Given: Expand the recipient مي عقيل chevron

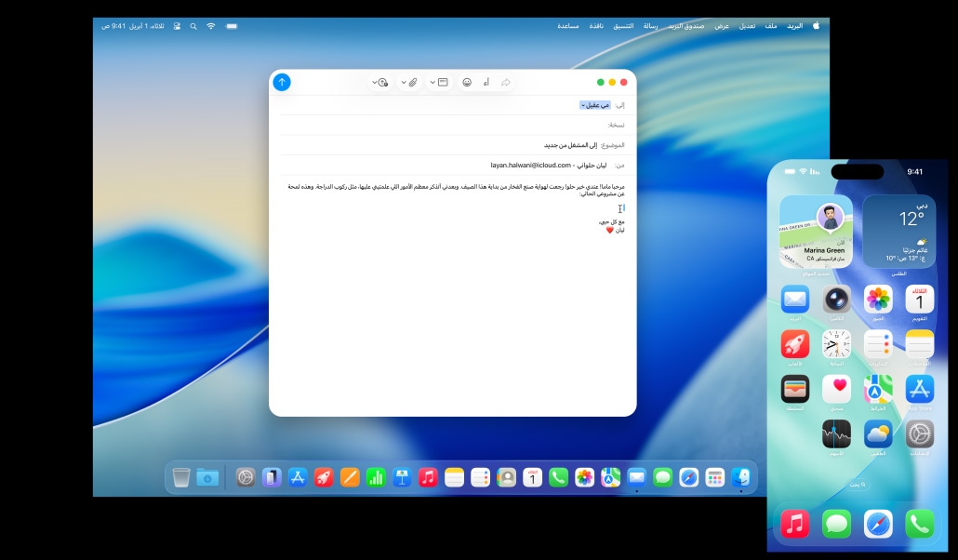Looking at the screenshot, I should pyautogui.click(x=583, y=105).
